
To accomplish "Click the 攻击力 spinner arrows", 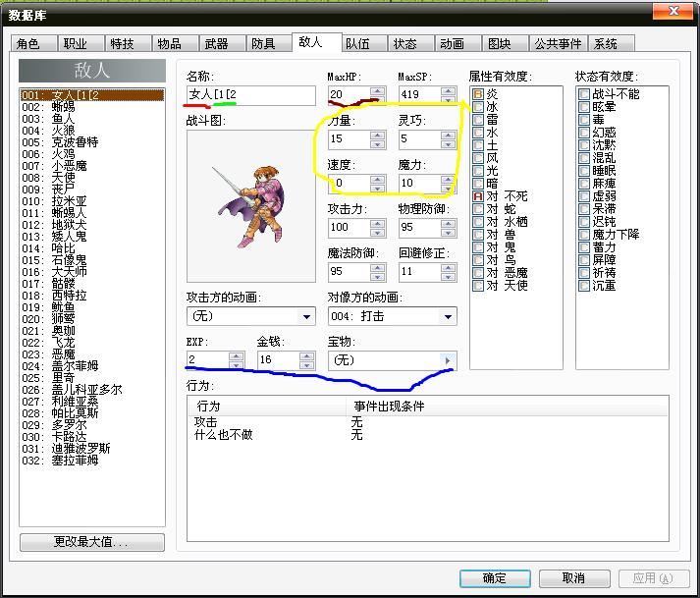I will 378,228.
